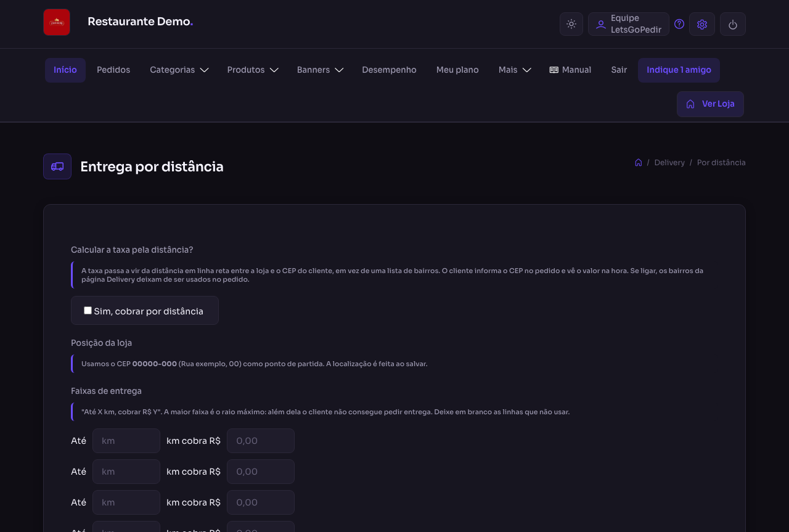Open the Ver Loja button

(x=710, y=104)
